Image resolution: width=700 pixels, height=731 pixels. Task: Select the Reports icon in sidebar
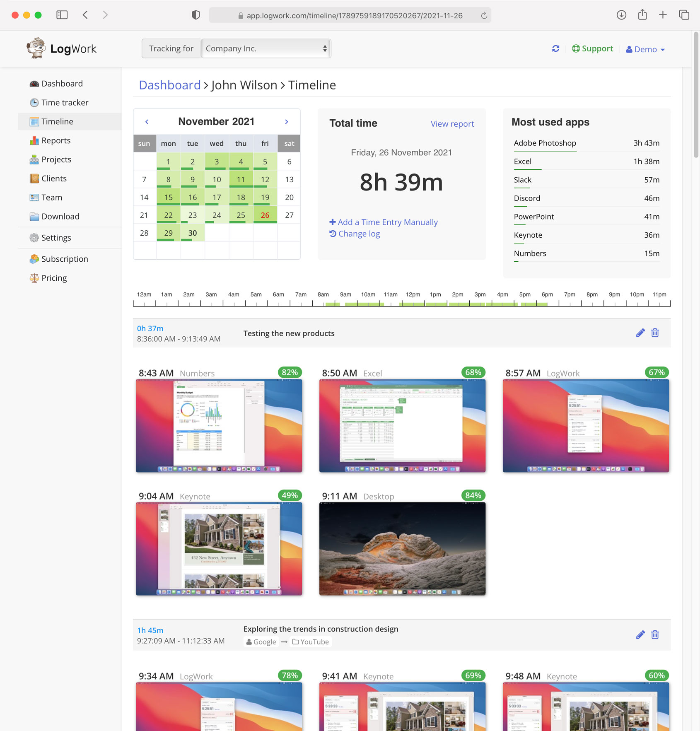click(x=34, y=140)
